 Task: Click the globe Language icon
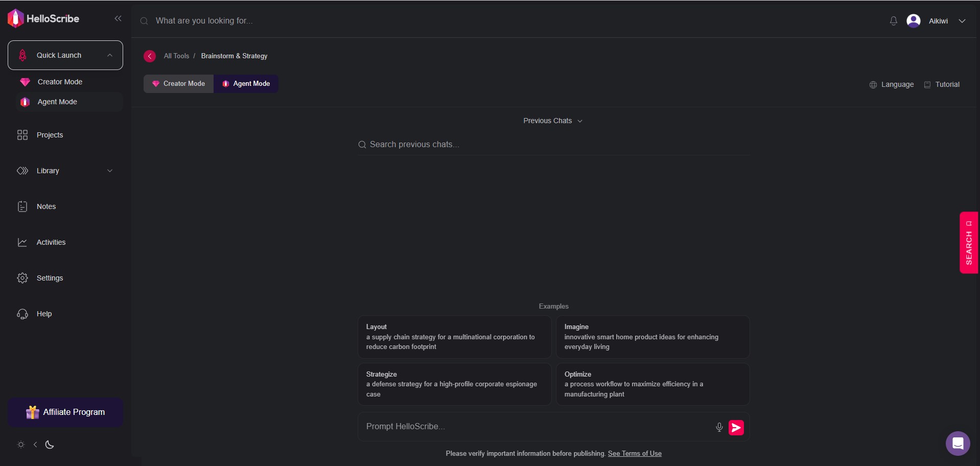873,85
